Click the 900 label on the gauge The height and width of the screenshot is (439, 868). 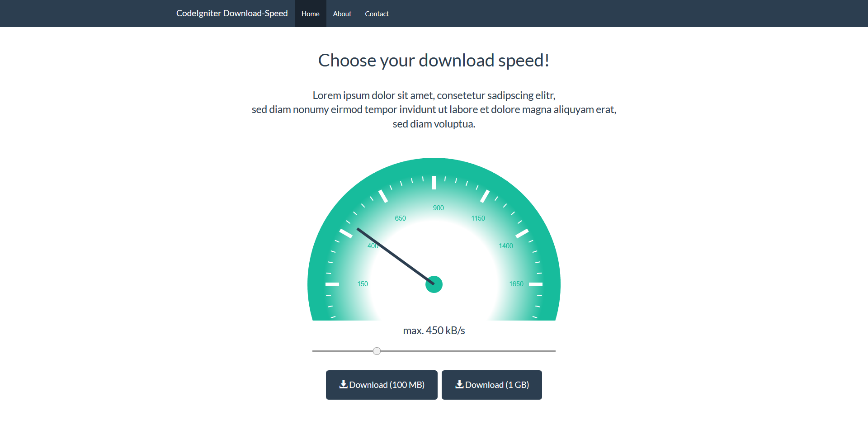[x=439, y=208]
